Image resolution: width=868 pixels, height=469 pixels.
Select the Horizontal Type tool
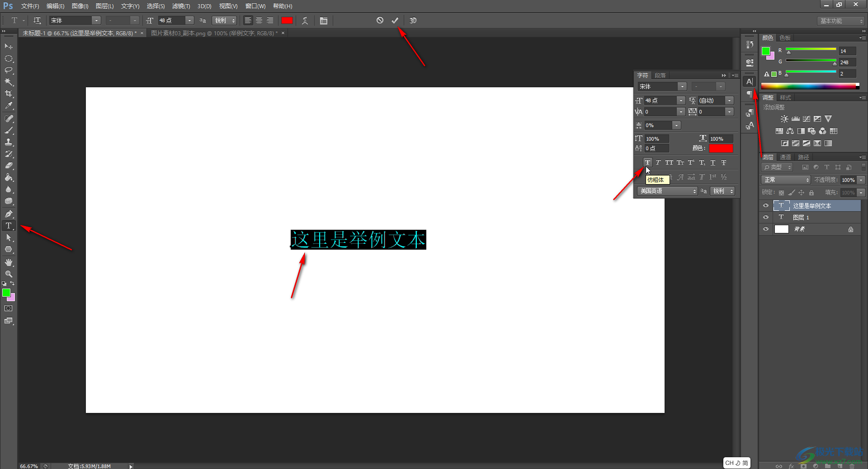pos(9,226)
